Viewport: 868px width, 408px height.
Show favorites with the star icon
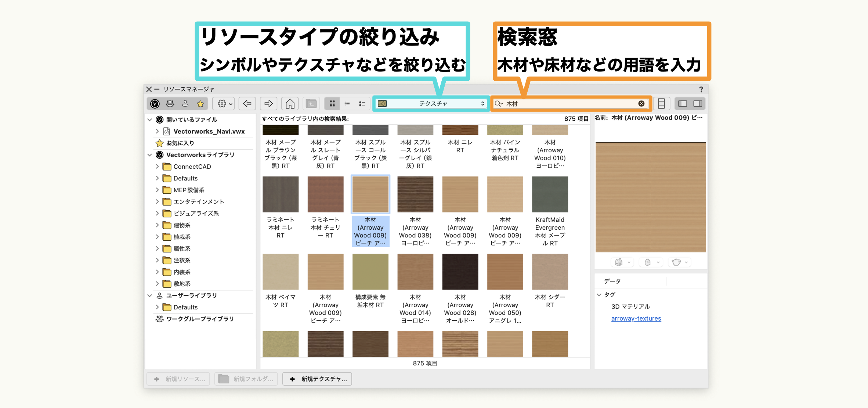point(200,104)
